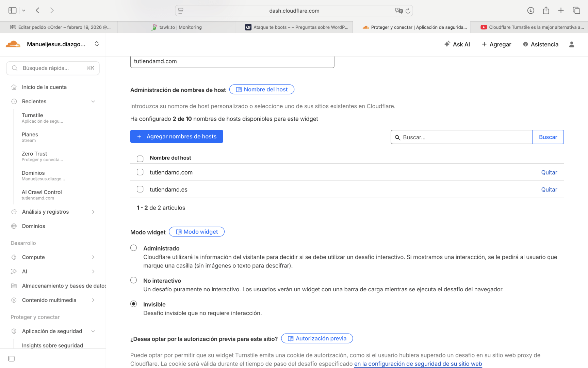
Task: Check the tutiendamd.es hostname checkbox
Action: tap(140, 189)
